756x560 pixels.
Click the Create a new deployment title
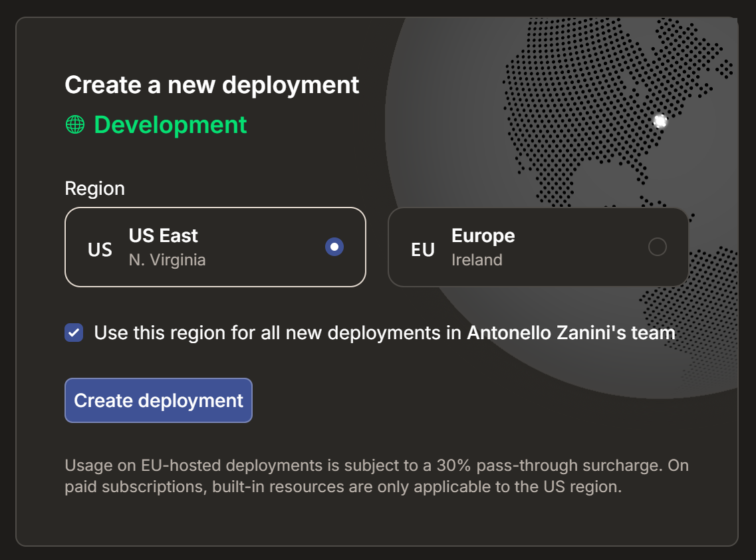coord(211,85)
